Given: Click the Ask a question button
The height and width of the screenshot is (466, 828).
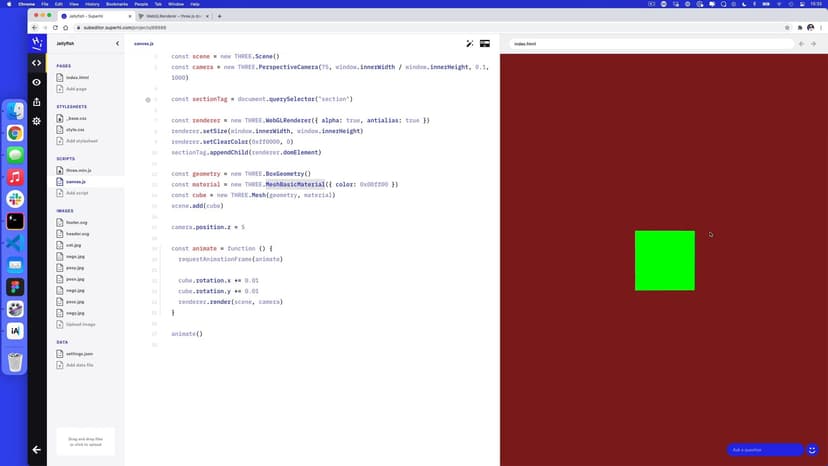Looking at the screenshot, I should (x=765, y=450).
